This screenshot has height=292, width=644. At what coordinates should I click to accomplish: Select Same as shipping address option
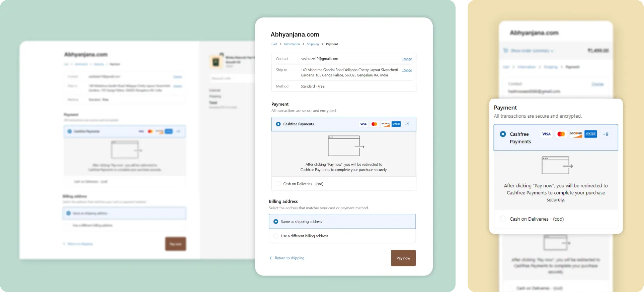pyautogui.click(x=276, y=222)
